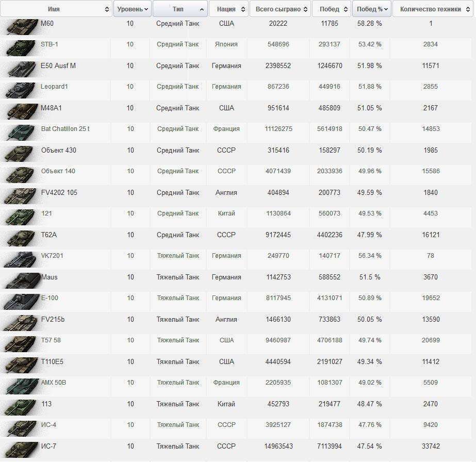The width and height of the screenshot is (476, 462).
Task: Click battles count 11126275
Action: coord(278,129)
